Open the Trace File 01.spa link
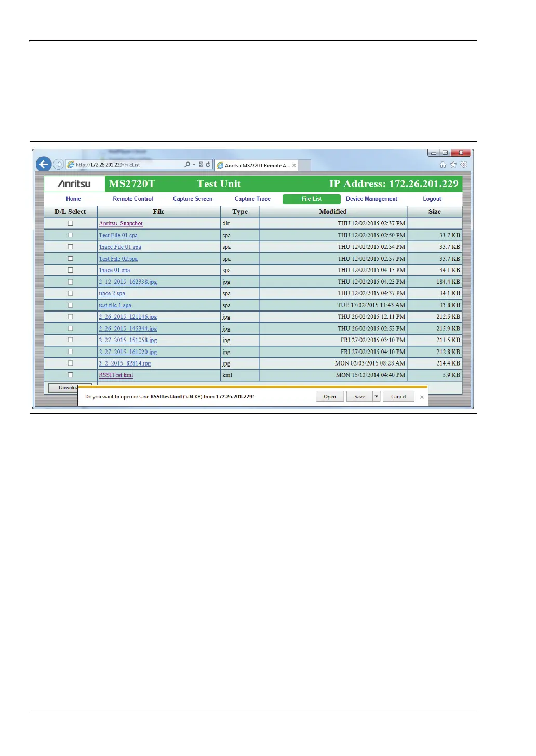 click(x=120, y=247)
